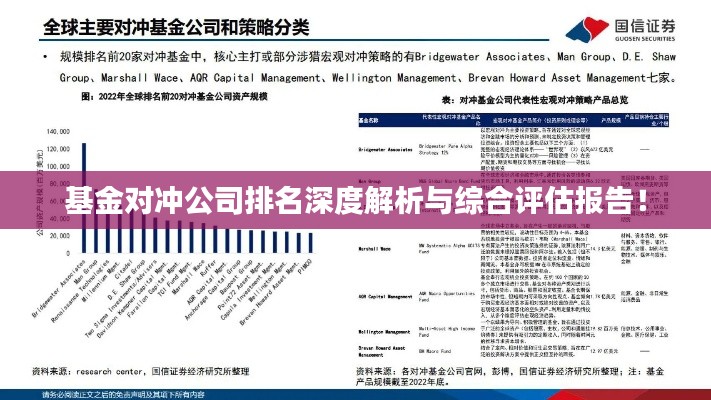Click the Baupost Group axis label
This screenshot has height=400, width=711.
236,278
